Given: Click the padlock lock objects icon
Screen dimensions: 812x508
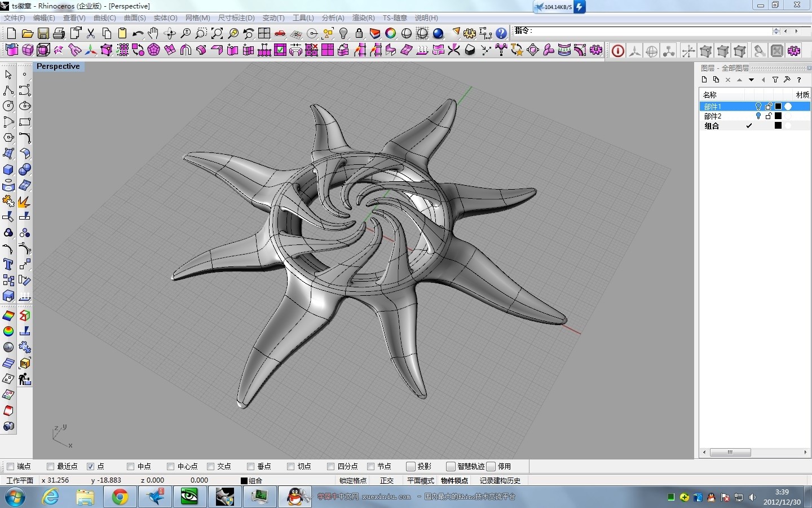Looking at the screenshot, I should [359, 33].
